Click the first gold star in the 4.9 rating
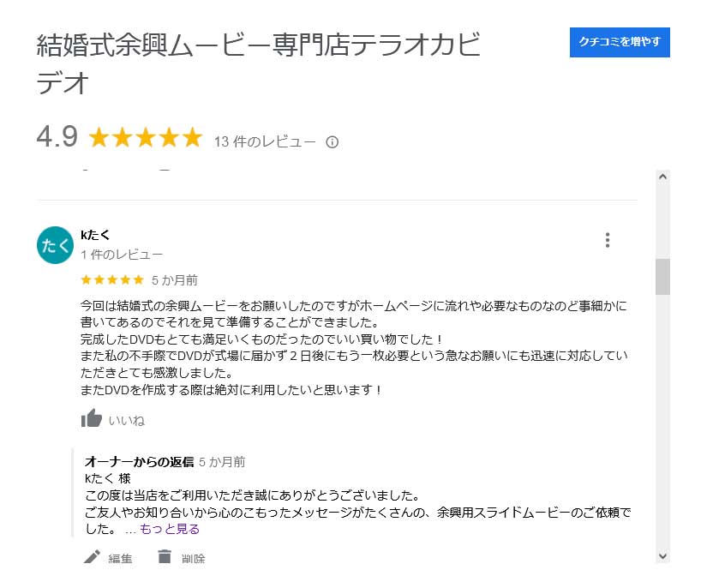 tap(97, 137)
